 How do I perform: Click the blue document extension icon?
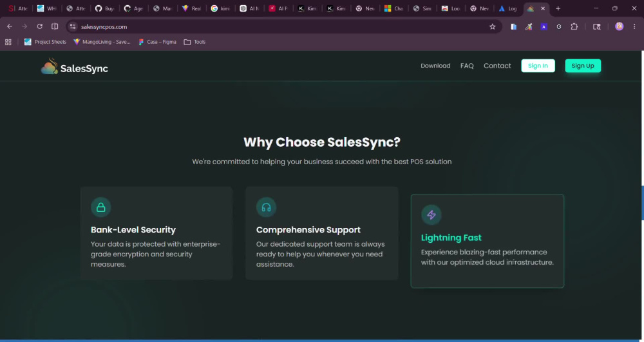(x=513, y=26)
